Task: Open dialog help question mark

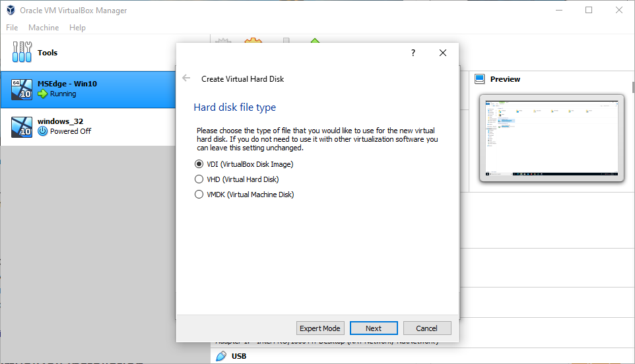Action: [413, 53]
